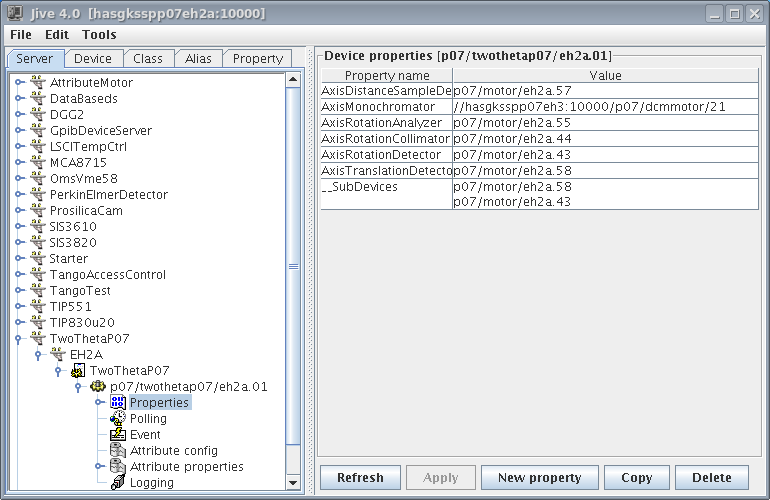Expand the Starter tree node
The width and height of the screenshot is (770, 500).
(x=19, y=258)
